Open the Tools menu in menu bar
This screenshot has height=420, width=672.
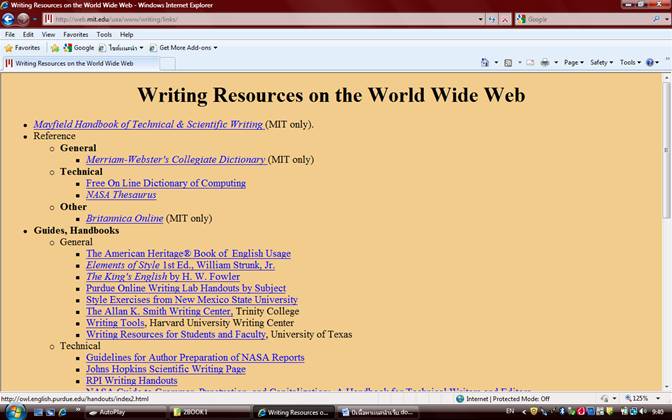pyautogui.click(x=104, y=34)
